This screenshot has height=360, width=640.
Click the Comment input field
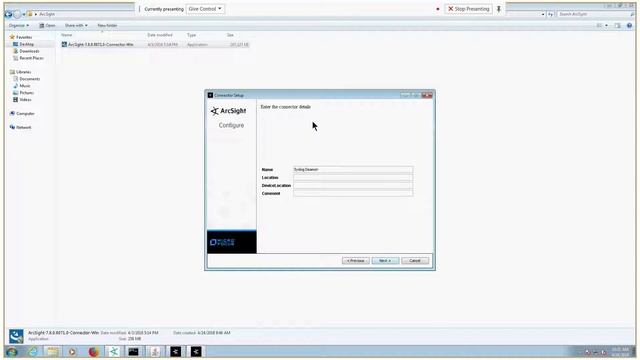(x=353, y=193)
